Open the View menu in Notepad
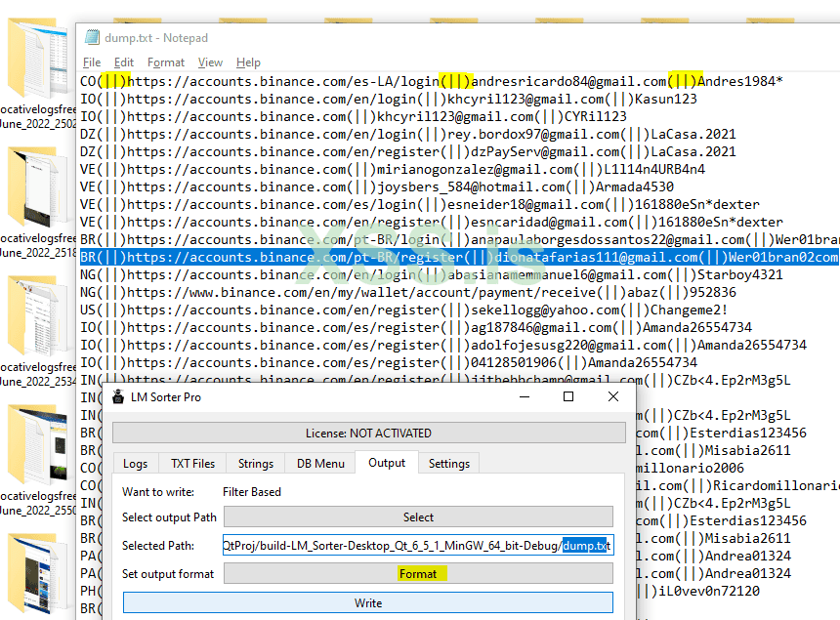Image resolution: width=840 pixels, height=620 pixels. (210, 62)
